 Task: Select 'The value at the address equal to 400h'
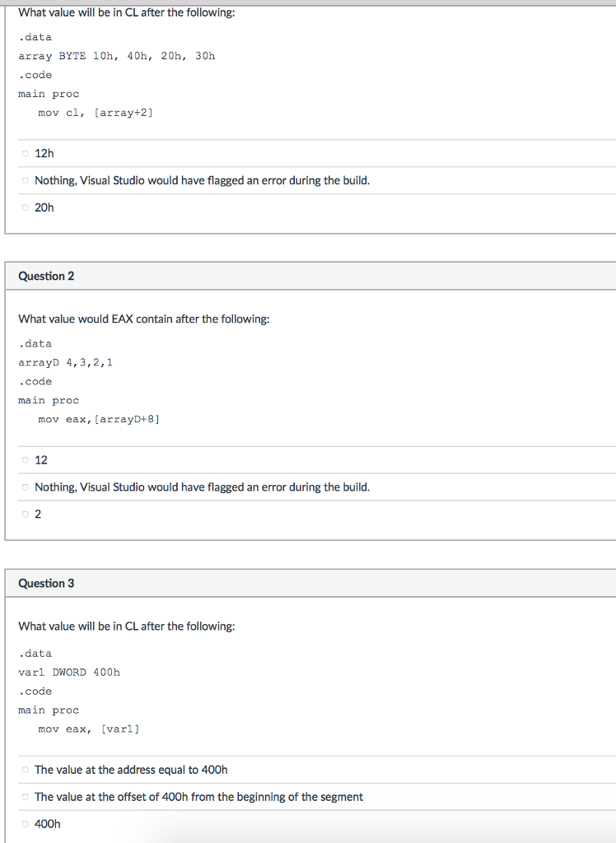[26, 770]
